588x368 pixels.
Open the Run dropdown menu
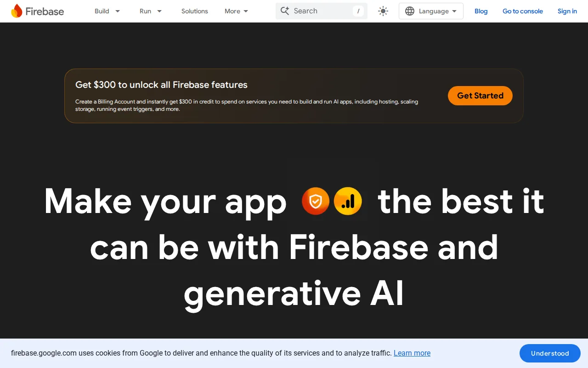(x=151, y=11)
